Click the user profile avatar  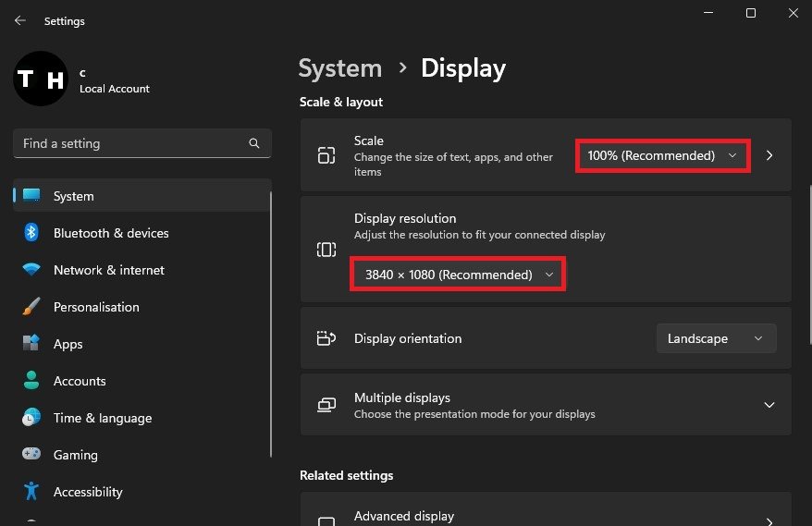coord(41,79)
